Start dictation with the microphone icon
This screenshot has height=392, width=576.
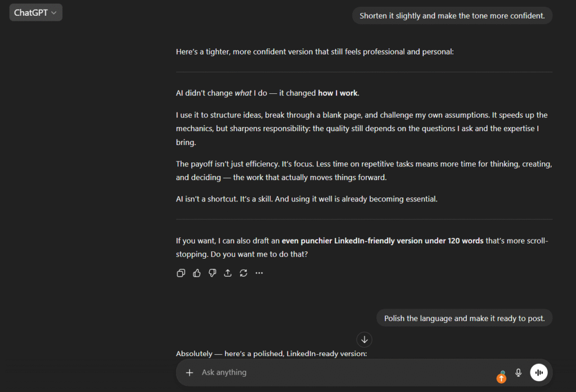519,372
